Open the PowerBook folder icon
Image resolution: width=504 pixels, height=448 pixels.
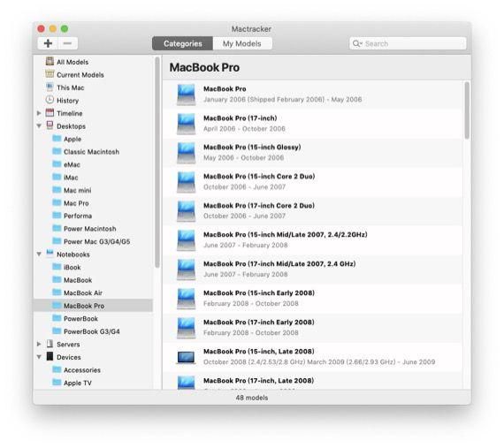[57, 318]
